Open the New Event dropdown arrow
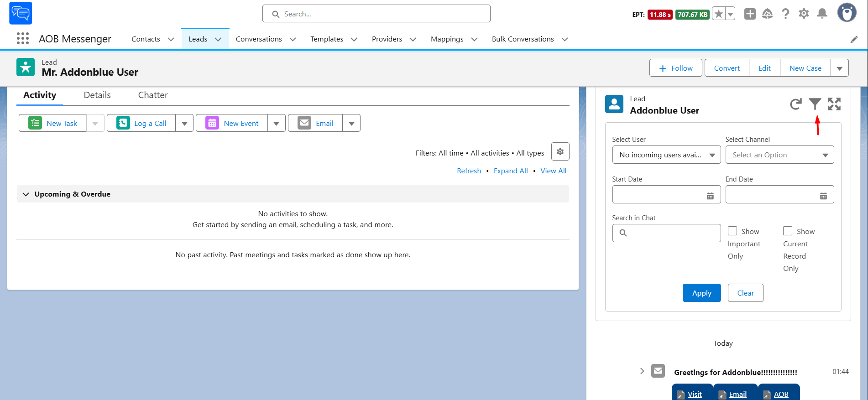Viewport: 868px width, 400px height. pyautogui.click(x=277, y=123)
